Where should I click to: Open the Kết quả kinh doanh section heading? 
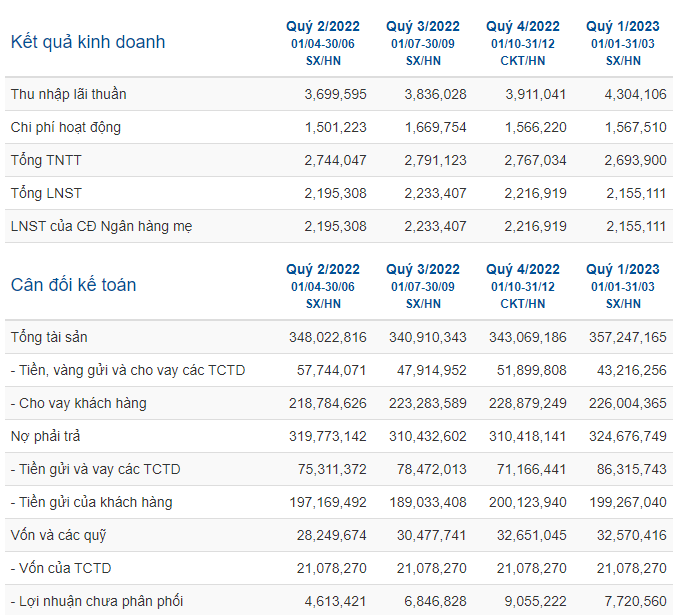tap(88, 42)
